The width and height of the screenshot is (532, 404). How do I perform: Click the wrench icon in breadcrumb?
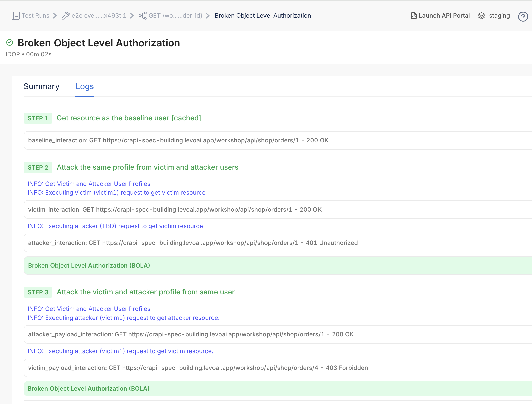click(x=65, y=16)
